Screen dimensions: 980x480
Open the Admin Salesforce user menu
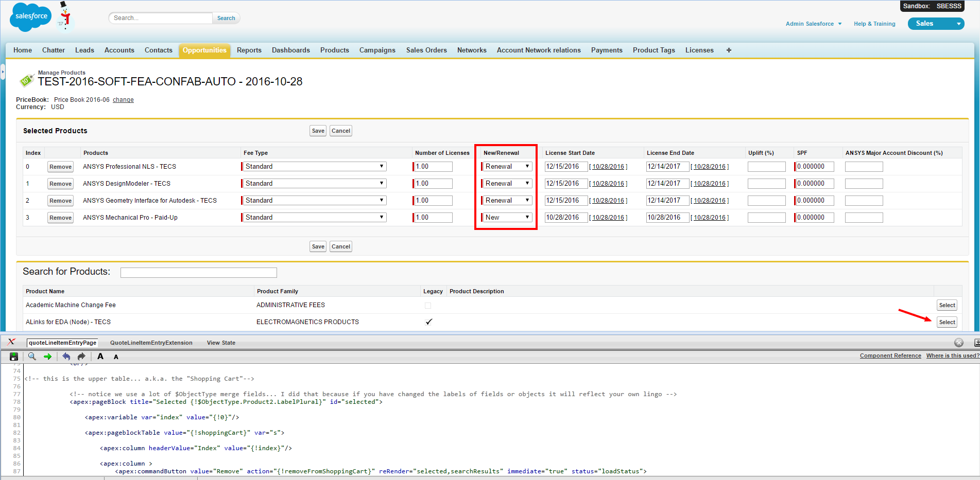(x=813, y=24)
